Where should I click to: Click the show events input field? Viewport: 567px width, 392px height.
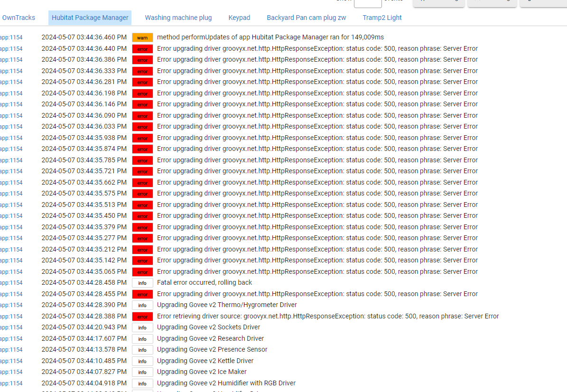point(368,3)
